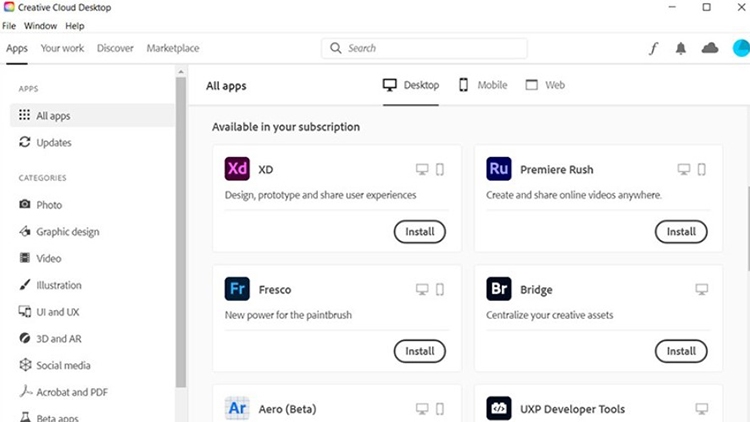
Task: Click into the Search field
Action: [x=424, y=48]
